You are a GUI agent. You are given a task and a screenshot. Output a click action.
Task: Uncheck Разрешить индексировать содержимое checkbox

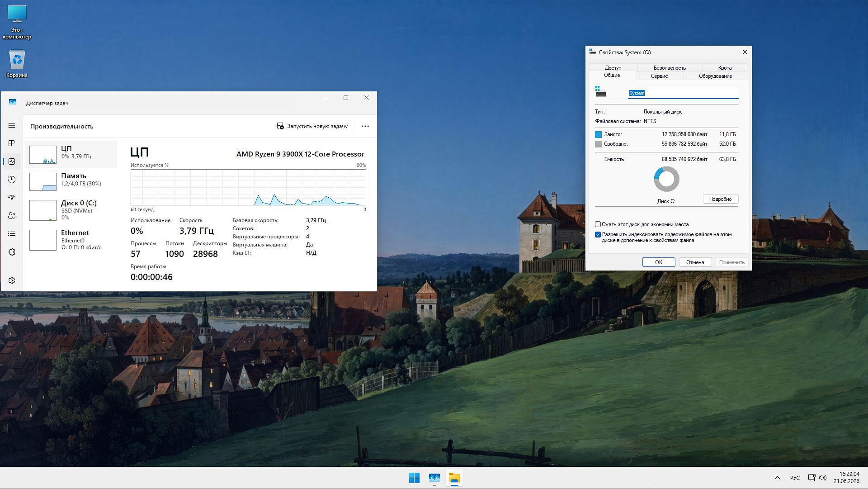point(598,234)
